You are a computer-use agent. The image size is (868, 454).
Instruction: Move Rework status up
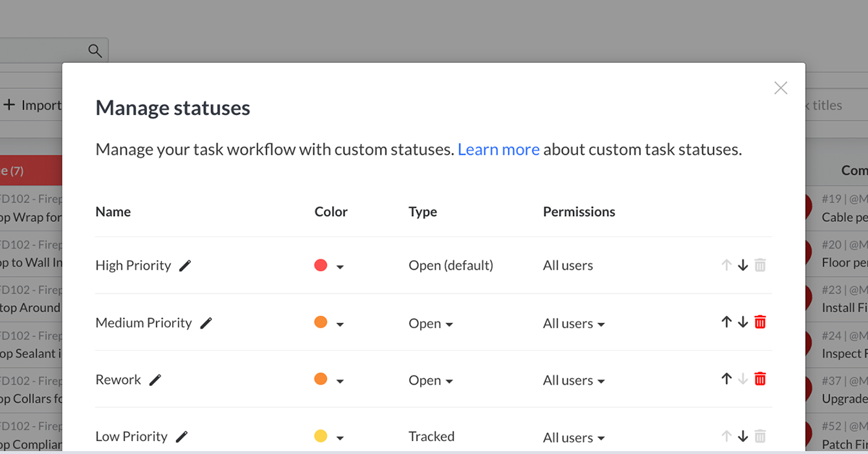(727, 379)
